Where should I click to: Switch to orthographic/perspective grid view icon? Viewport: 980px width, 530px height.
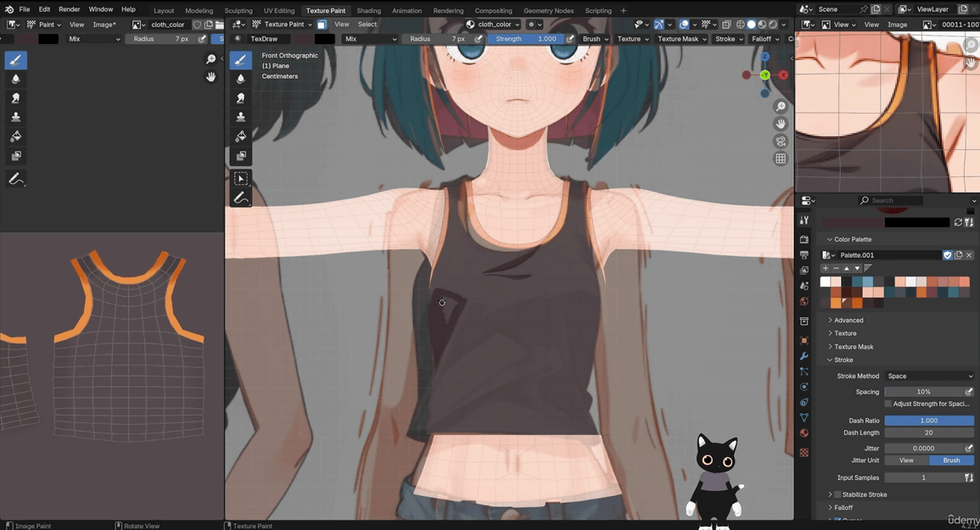[x=781, y=159]
